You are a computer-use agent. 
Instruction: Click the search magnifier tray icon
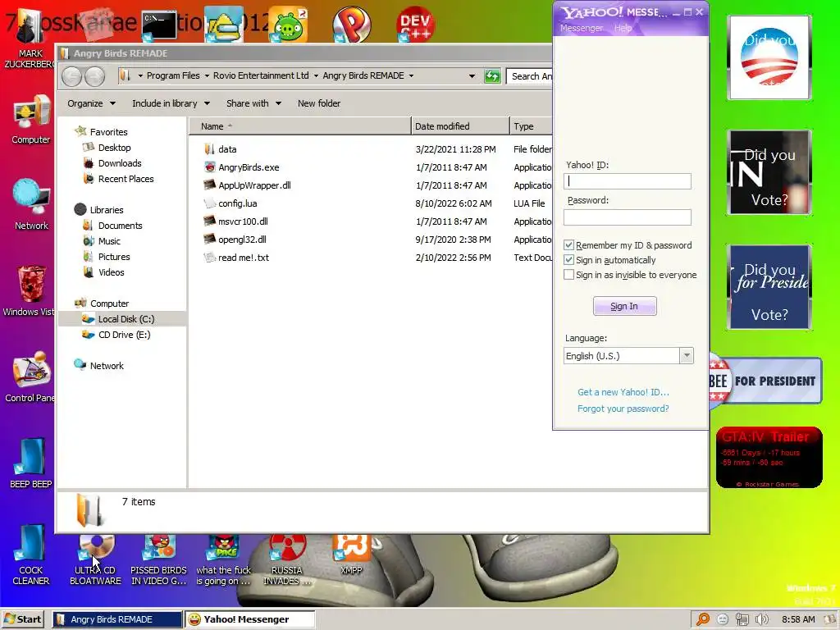coord(703,619)
